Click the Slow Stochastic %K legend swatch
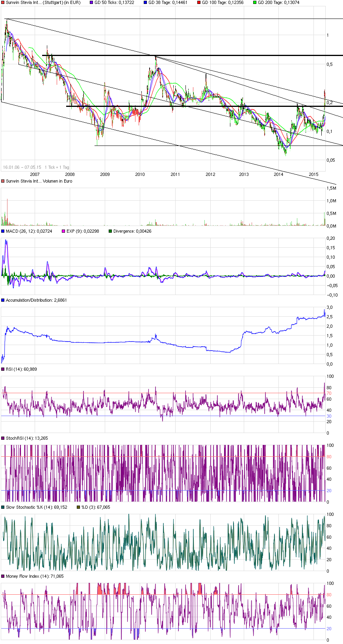The width and height of the screenshot is (343, 644). (3, 507)
